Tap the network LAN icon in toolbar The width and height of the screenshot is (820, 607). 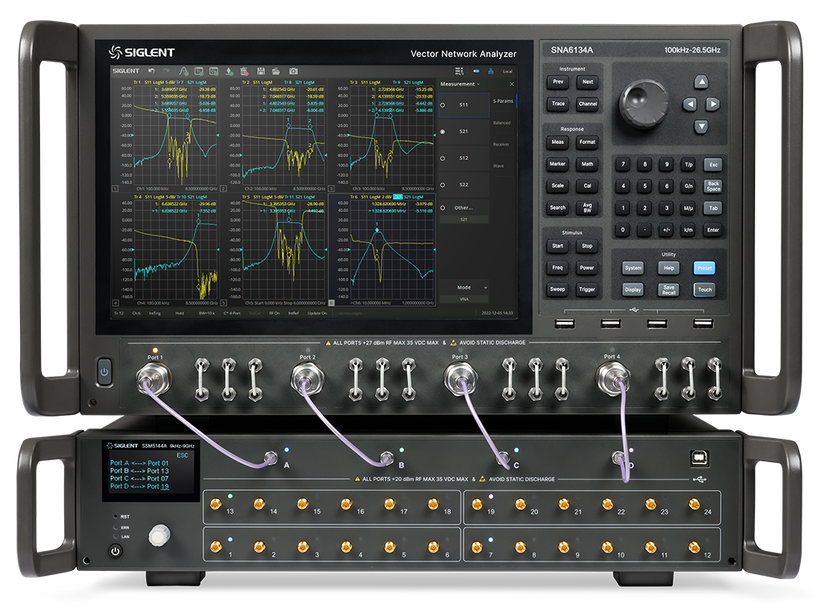click(x=491, y=71)
